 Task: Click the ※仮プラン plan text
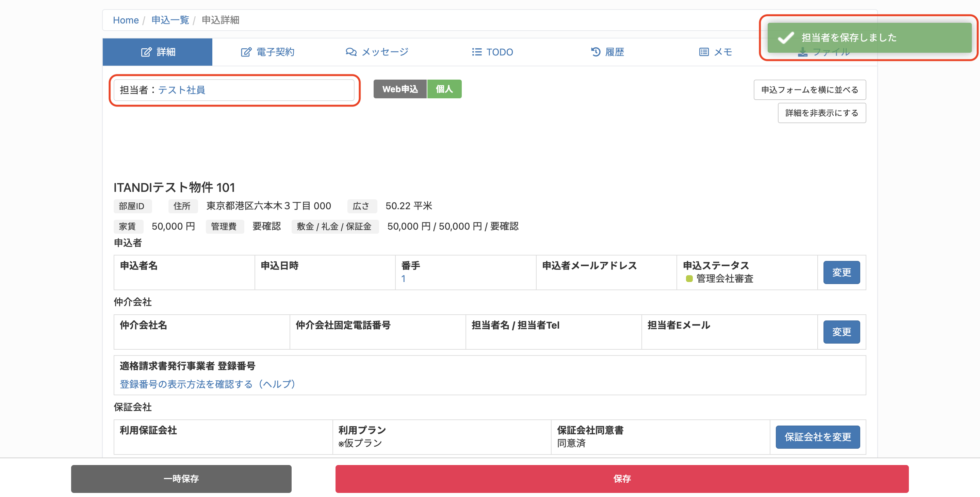(x=360, y=443)
